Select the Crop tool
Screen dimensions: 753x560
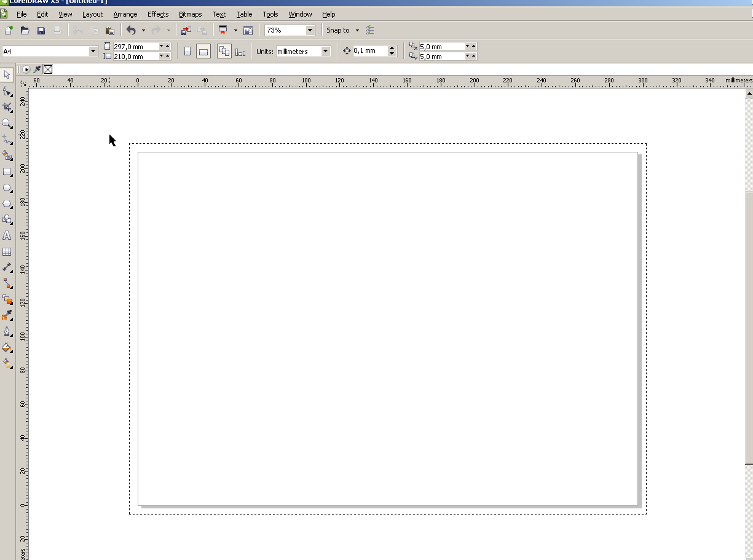7,107
